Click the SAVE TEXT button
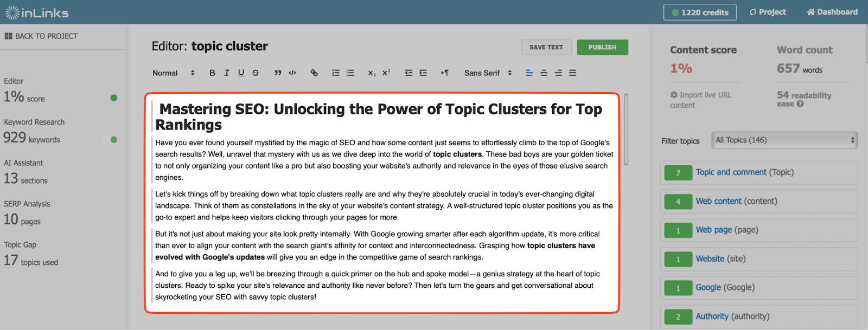The image size is (868, 330). 546,47
